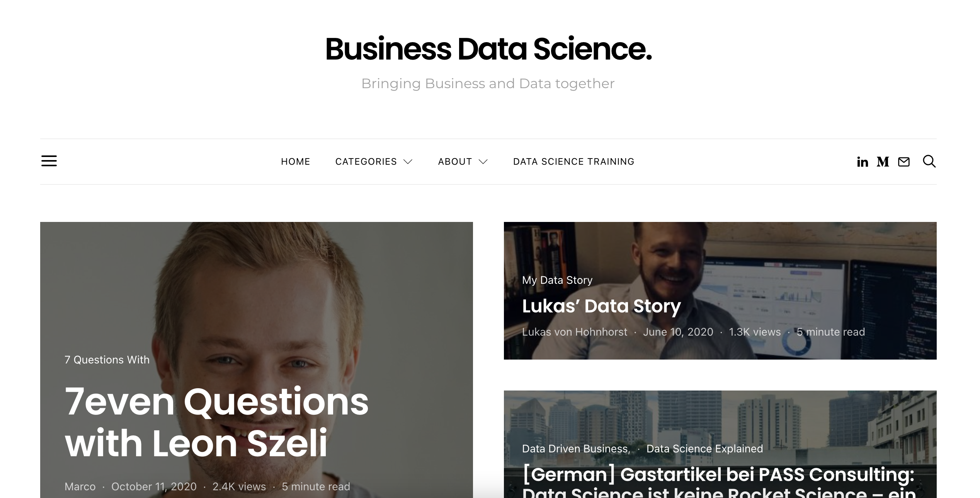
Task: Open 7even Questions with Leon Szeli article
Action: pyautogui.click(x=216, y=422)
